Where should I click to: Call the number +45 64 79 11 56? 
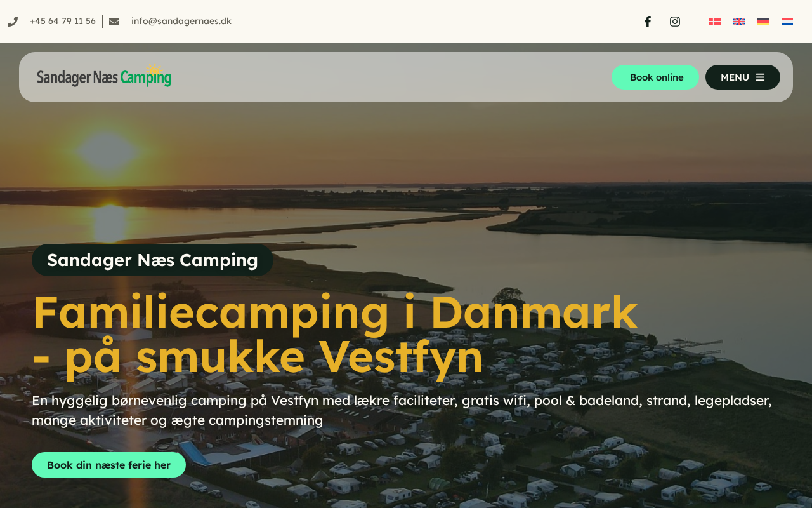pyautogui.click(x=63, y=22)
